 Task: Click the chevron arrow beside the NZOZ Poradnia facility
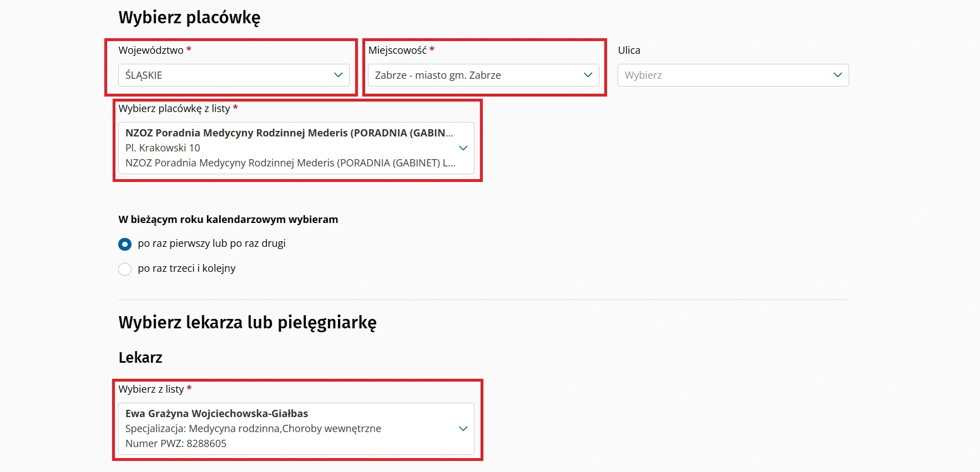pyautogui.click(x=463, y=148)
